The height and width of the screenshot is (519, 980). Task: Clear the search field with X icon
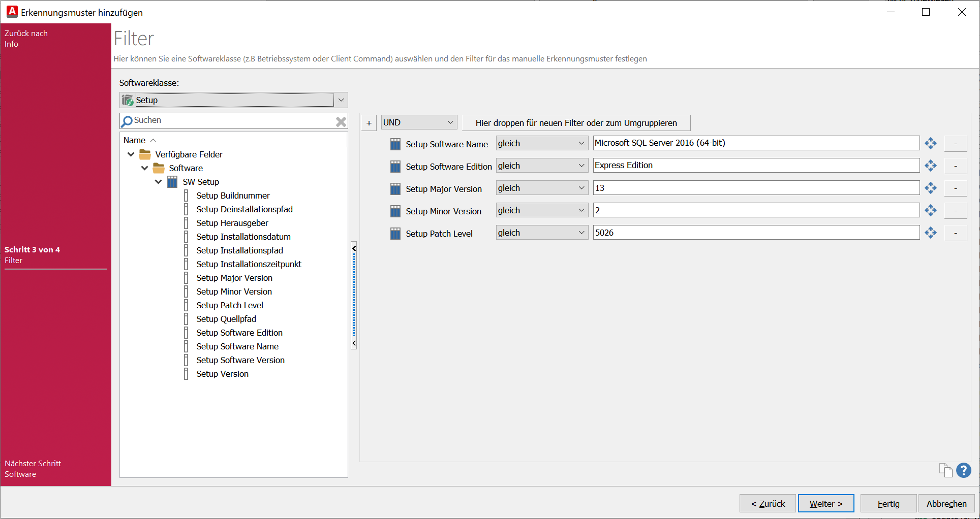coord(341,121)
